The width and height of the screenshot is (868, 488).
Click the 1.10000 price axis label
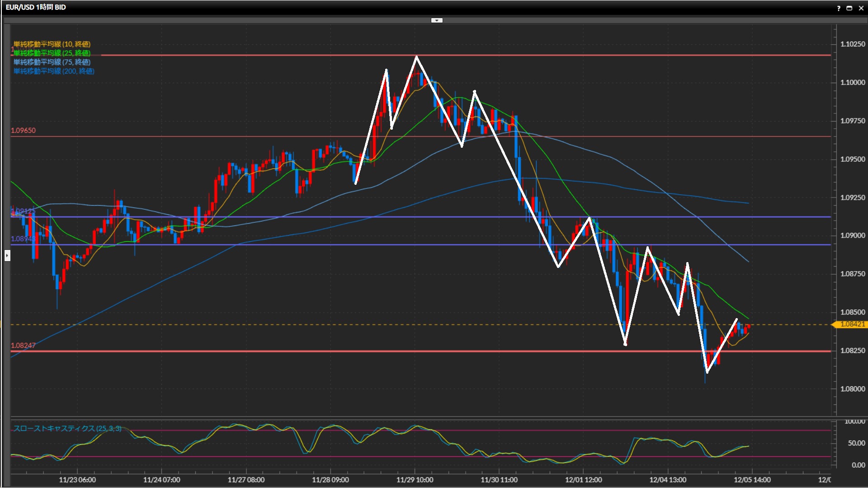click(853, 82)
